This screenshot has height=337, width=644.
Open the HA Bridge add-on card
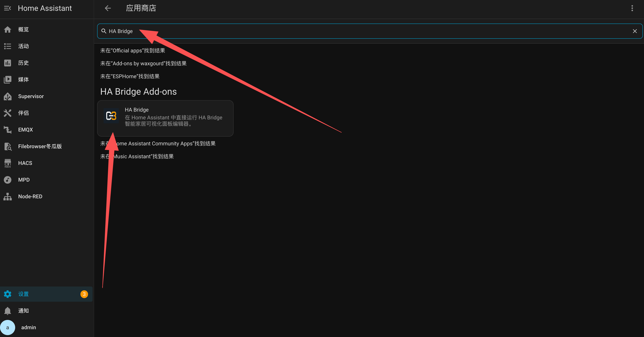coord(165,118)
